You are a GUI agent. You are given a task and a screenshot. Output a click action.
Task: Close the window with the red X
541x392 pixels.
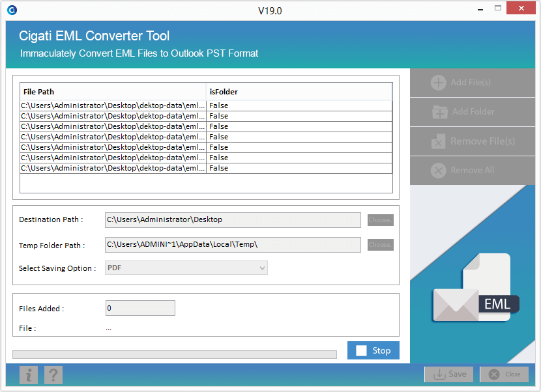(x=521, y=8)
